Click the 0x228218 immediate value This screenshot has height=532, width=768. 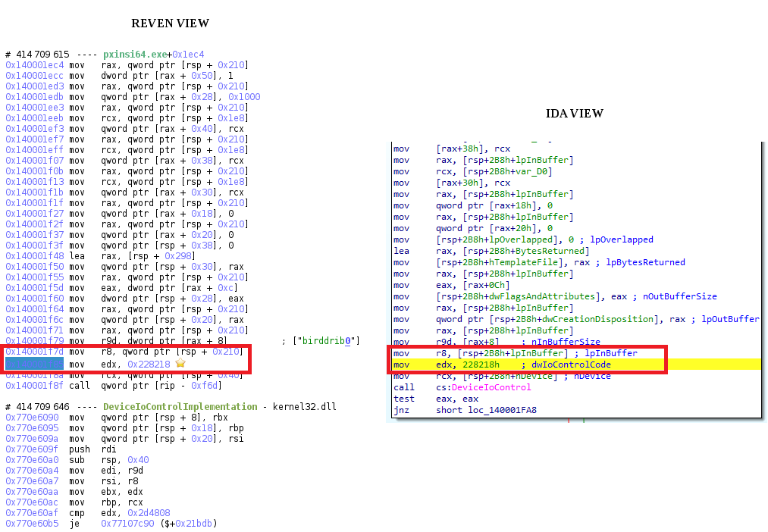149,364
